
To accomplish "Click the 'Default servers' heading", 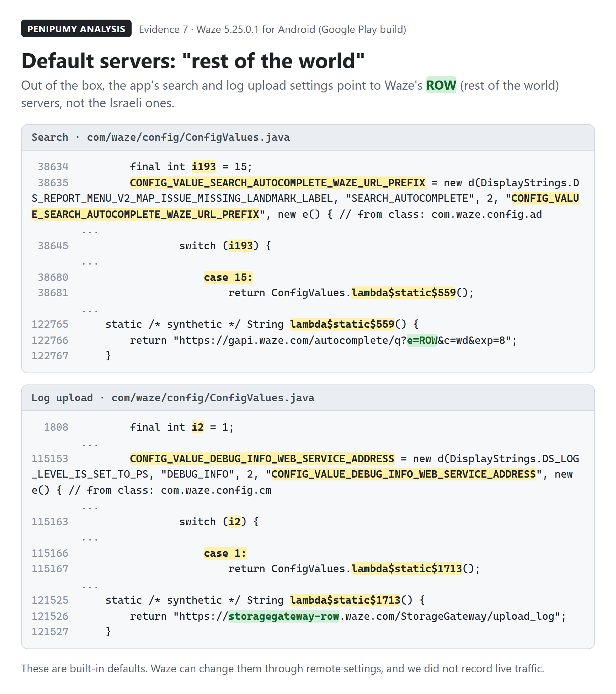I will click(193, 61).
